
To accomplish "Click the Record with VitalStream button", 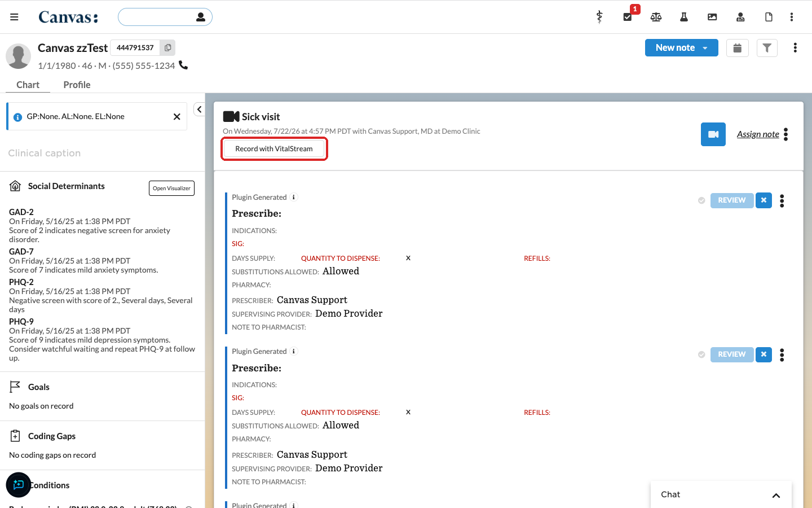I will [x=274, y=149].
